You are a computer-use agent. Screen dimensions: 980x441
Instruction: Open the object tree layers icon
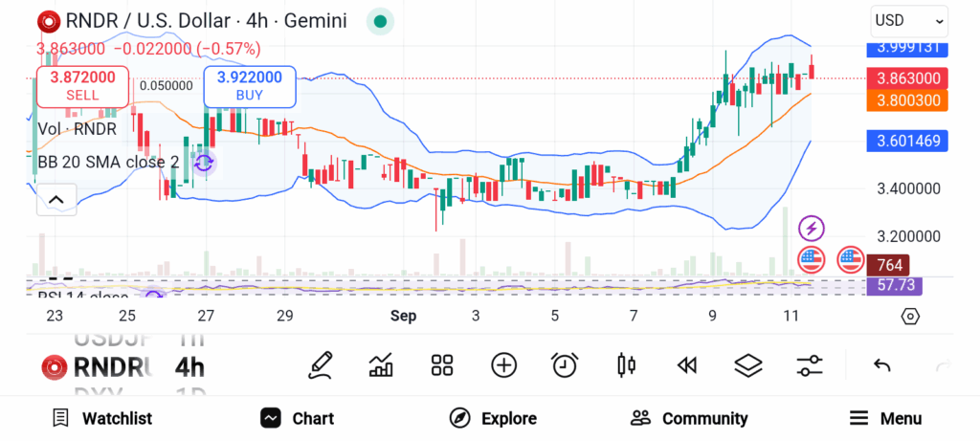click(x=747, y=364)
